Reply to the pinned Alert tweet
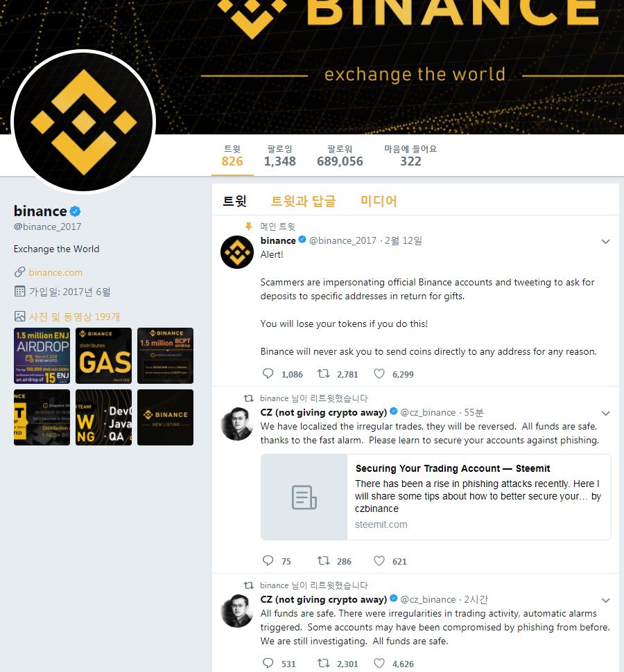 [268, 373]
